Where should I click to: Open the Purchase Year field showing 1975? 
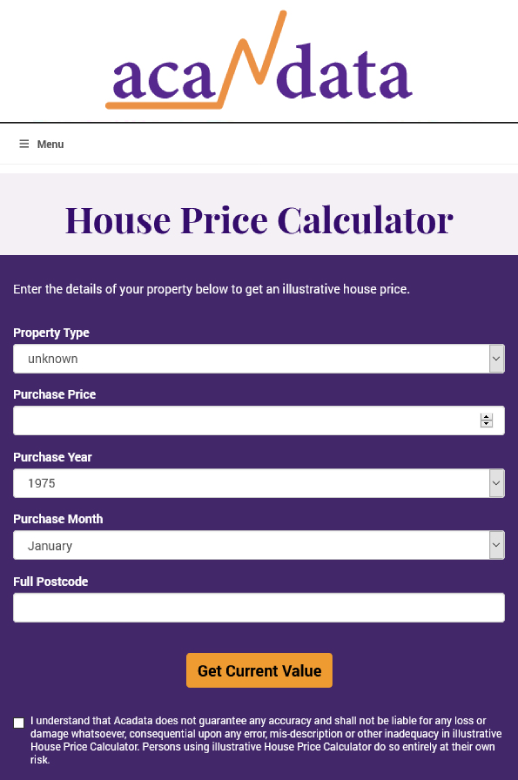(x=259, y=483)
